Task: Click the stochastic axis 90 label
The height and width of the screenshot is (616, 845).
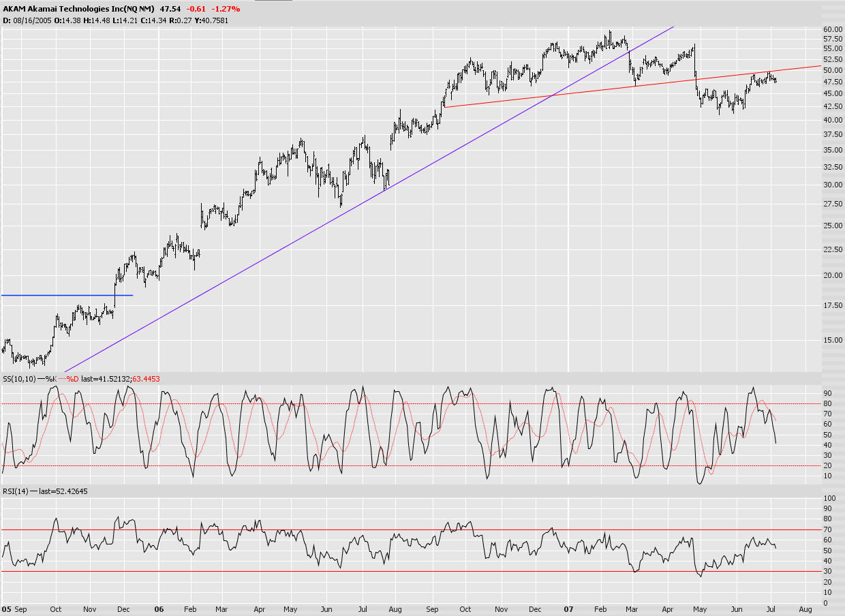Action: (x=828, y=393)
